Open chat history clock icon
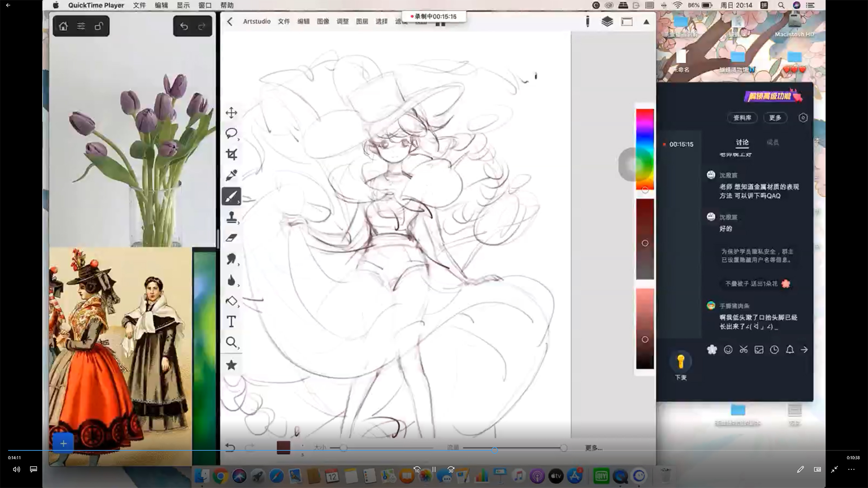868x488 pixels. (774, 350)
